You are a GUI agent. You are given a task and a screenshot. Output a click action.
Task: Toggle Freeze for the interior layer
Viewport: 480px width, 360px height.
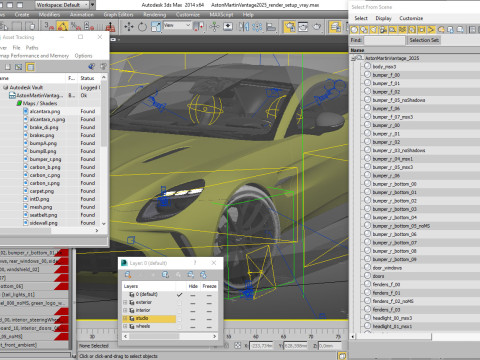tap(209, 311)
